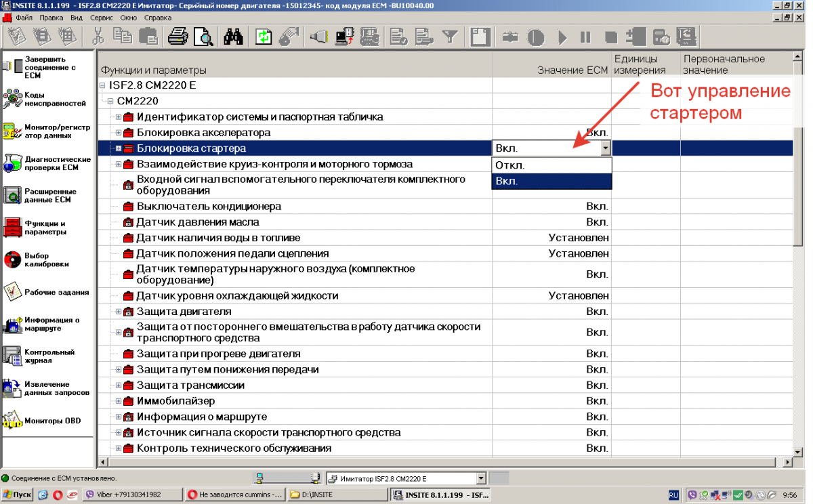The image size is (813, 504).
Task: Click the binoculars Find icon
Action: 233,36
